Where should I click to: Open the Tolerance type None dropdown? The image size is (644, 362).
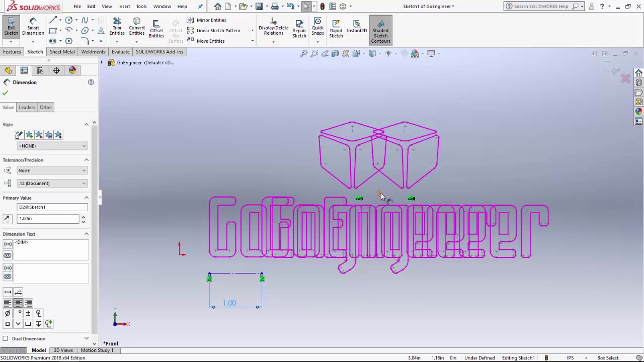tap(52, 170)
